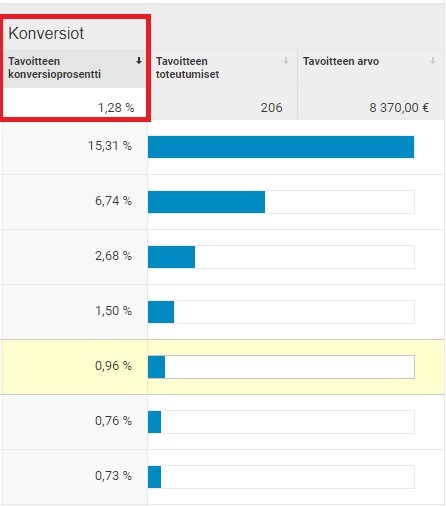Select the Tavoitteen konversioprosentti column header
The width and height of the screenshot is (446, 506).
point(54,68)
